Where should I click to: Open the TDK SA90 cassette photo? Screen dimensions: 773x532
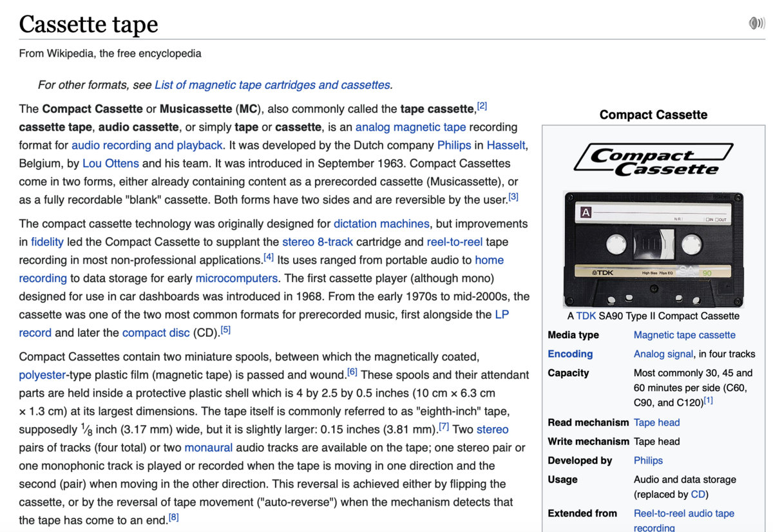pyautogui.click(x=653, y=249)
